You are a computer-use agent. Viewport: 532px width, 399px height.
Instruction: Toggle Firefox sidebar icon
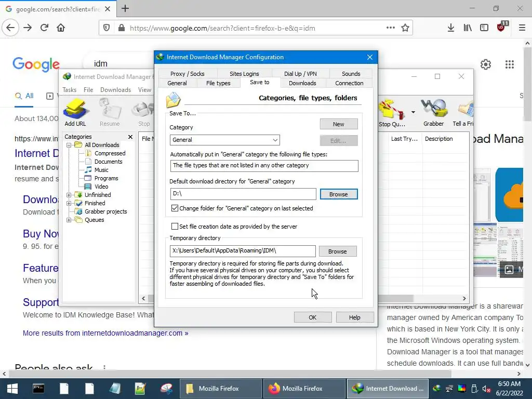point(484,28)
